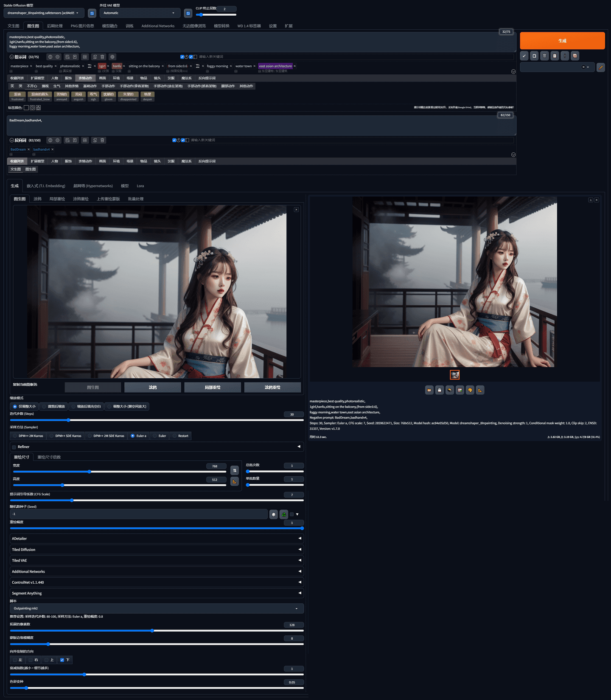Refresh the Stable Diffusion checkpoint list
The image size is (611, 700).
click(x=92, y=13)
